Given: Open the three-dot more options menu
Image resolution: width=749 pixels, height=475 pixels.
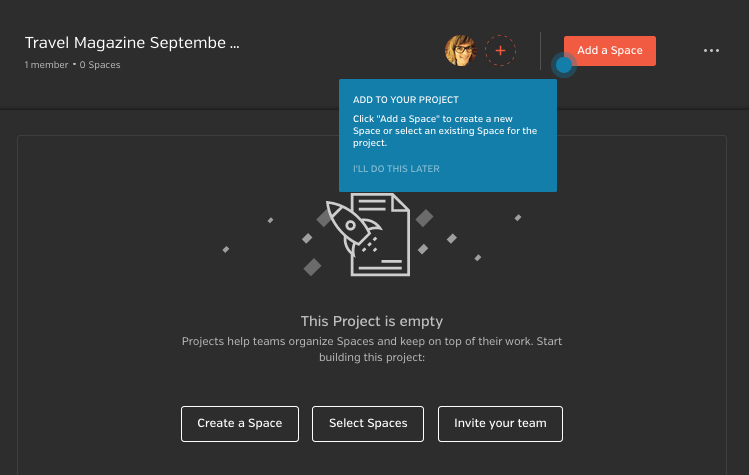Looking at the screenshot, I should click(x=711, y=50).
